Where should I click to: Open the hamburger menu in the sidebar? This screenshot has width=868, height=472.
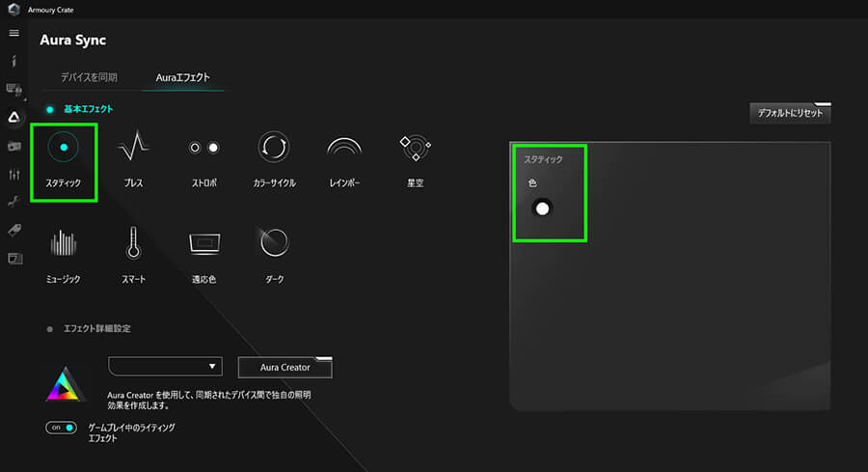(14, 33)
